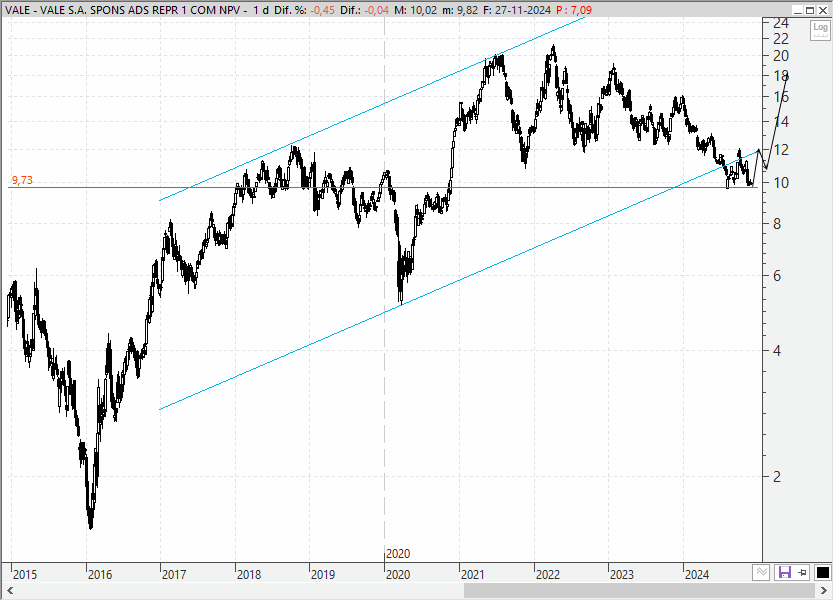Click the 2015 year label on the time axis
The width and height of the screenshot is (834, 601).
25,574
